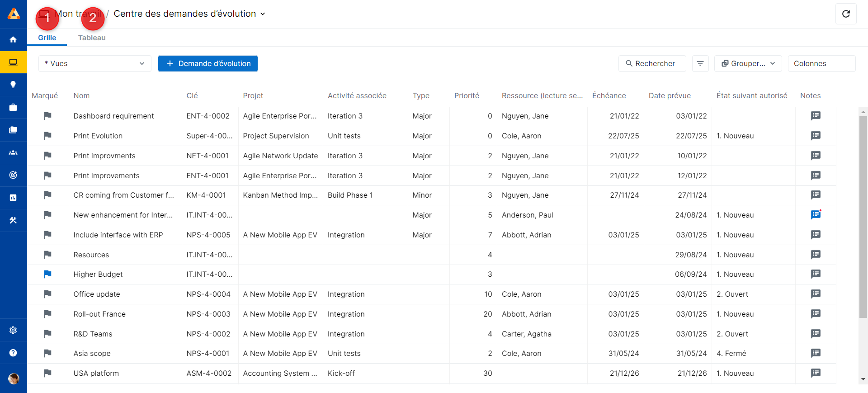This screenshot has height=393, width=868.
Task: Click the Colonnes button
Action: [821, 64]
